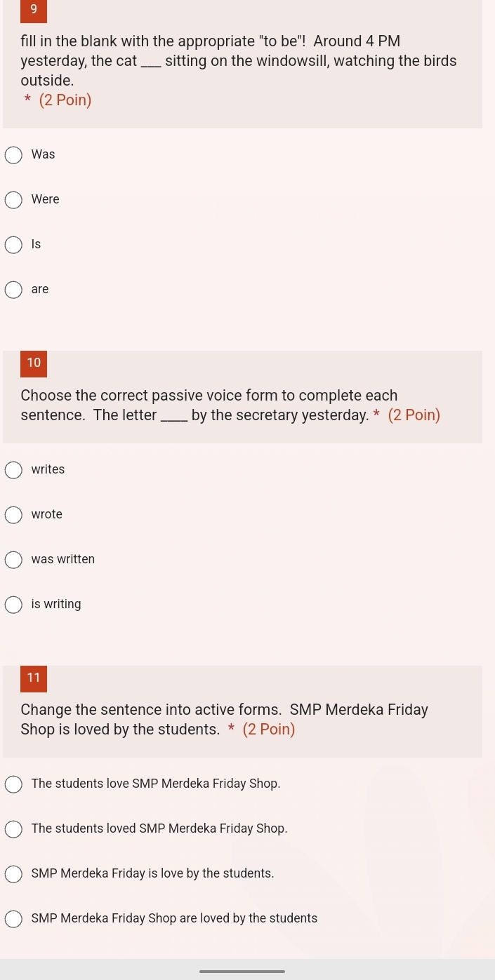Screen dimensions: 495x980
Task: Tap the question number 9 badge
Action: [34, 11]
